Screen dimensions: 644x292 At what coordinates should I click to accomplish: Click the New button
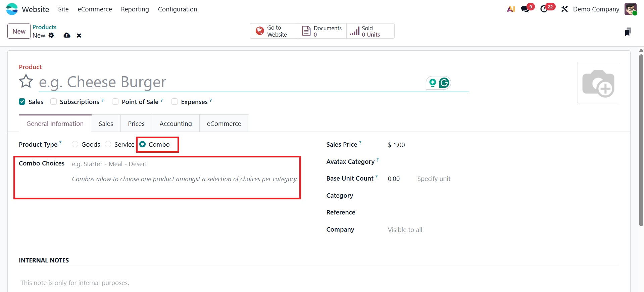(x=19, y=31)
